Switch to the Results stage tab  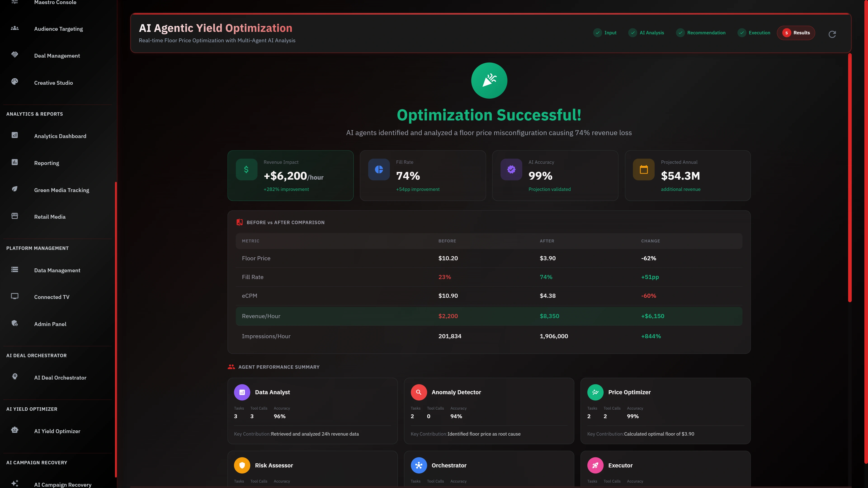tap(796, 33)
